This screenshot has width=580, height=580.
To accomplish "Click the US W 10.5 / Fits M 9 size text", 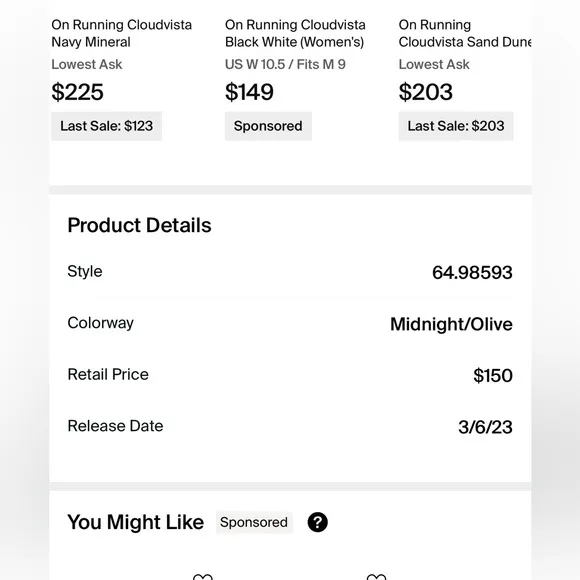I will 285,64.
